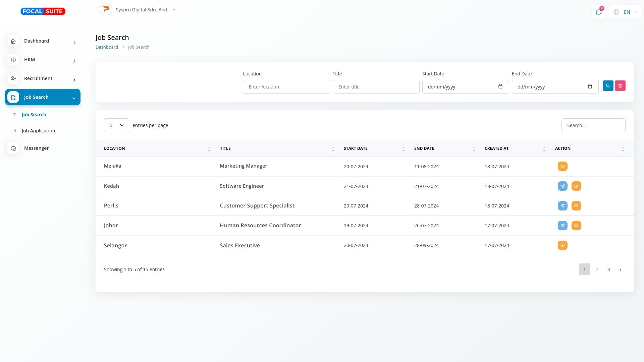View the Sales Executive job via eye icon

pyautogui.click(x=562, y=245)
